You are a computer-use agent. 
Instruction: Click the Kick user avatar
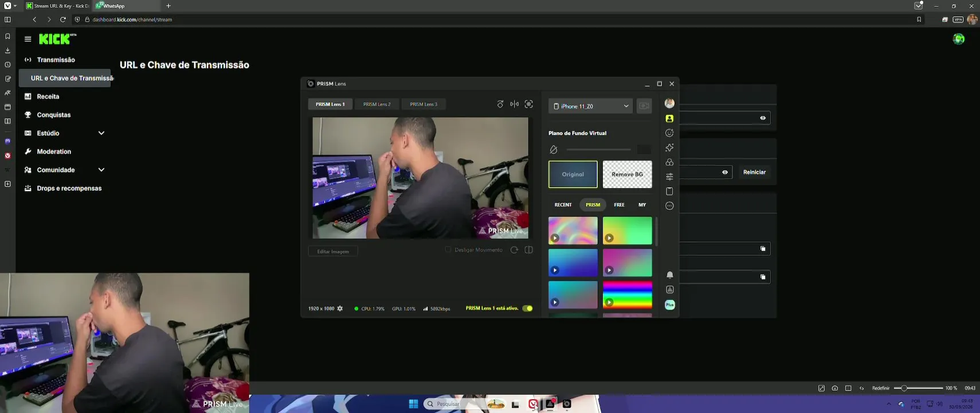click(959, 39)
